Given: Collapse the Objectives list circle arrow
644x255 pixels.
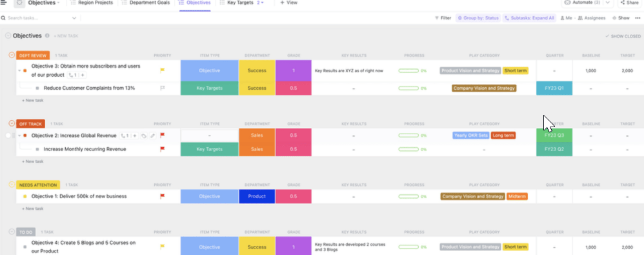Looking at the screenshot, I should tap(8, 36).
